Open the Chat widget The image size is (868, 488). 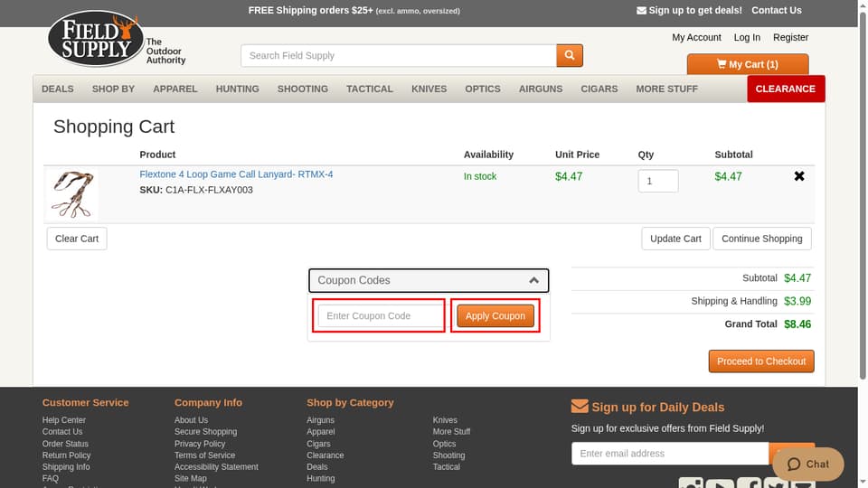(x=808, y=464)
